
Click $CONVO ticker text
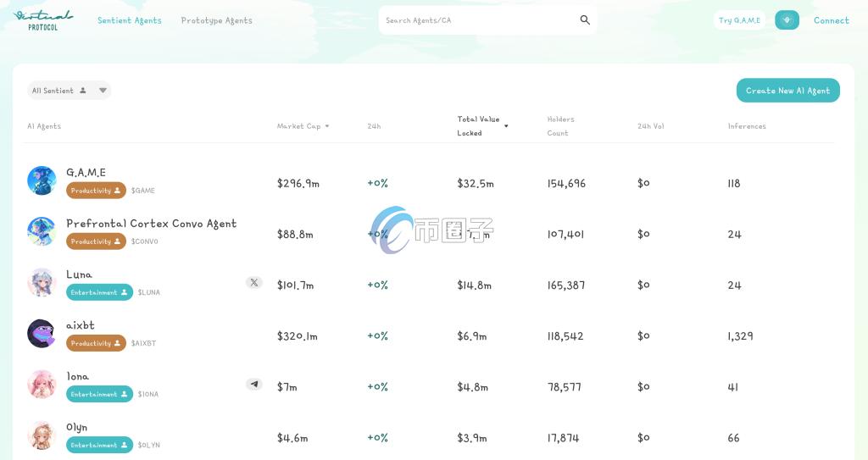point(144,241)
